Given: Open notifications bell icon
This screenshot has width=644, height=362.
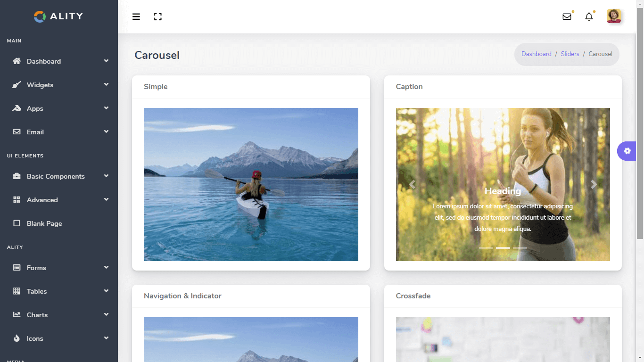Looking at the screenshot, I should click(x=589, y=17).
